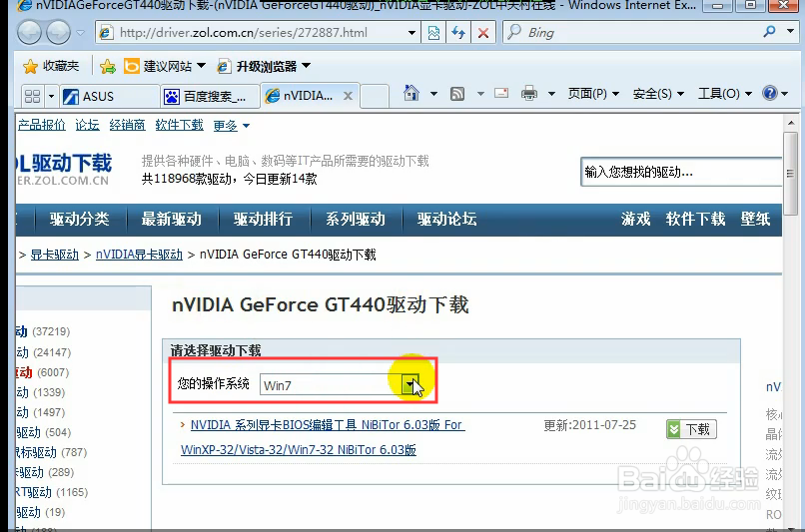Click the 游戏 navigation link
The width and height of the screenshot is (805, 532).
pyautogui.click(x=635, y=219)
